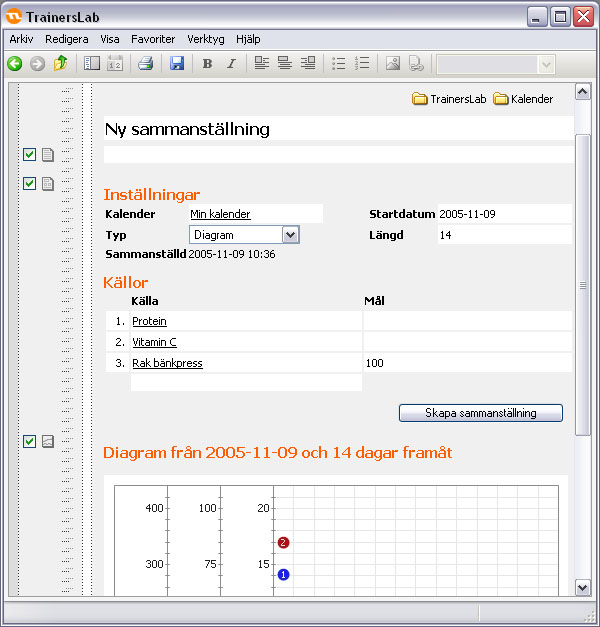This screenshot has width=600, height=627.
Task: Click the Skapa sammanställning button
Action: click(480, 413)
